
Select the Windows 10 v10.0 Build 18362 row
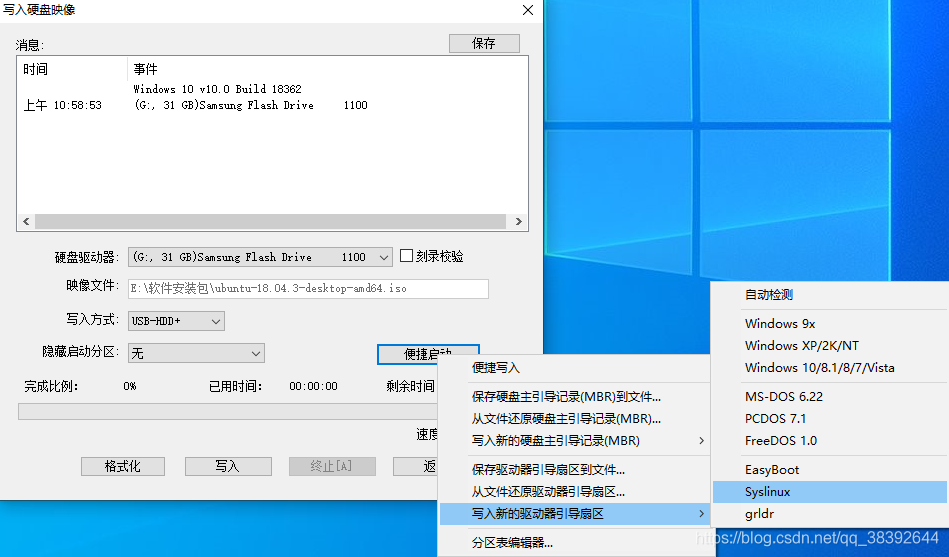217,89
